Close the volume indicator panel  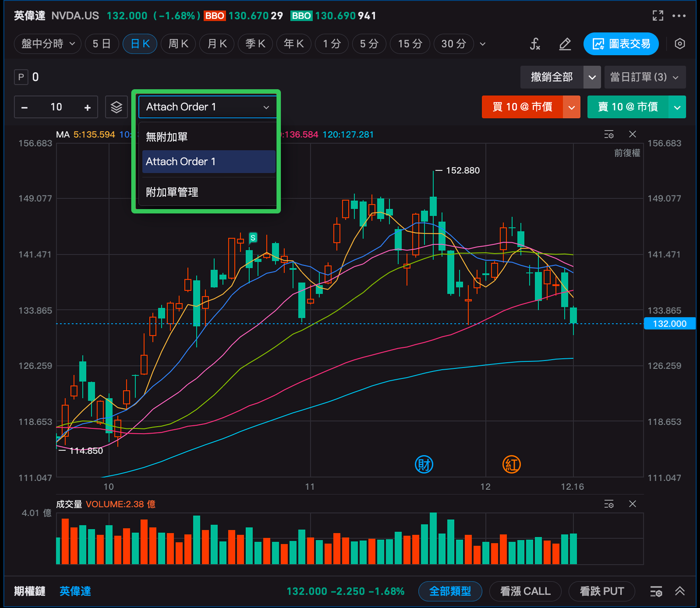(632, 504)
